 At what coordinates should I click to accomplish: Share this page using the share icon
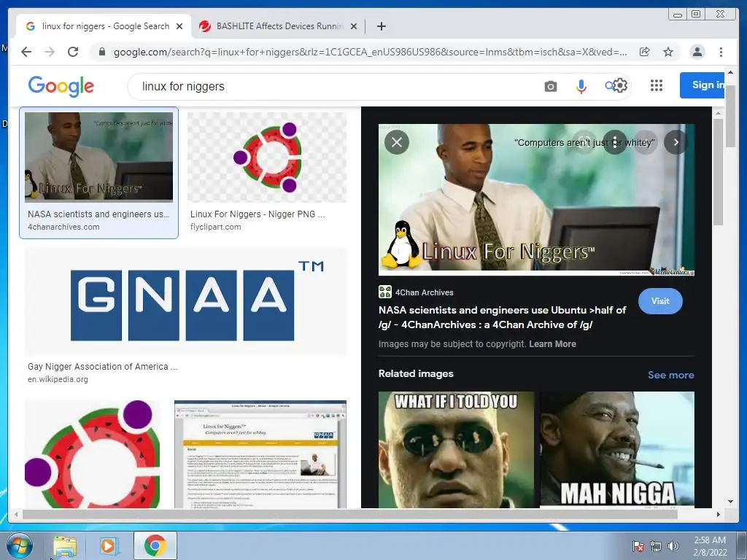click(645, 52)
